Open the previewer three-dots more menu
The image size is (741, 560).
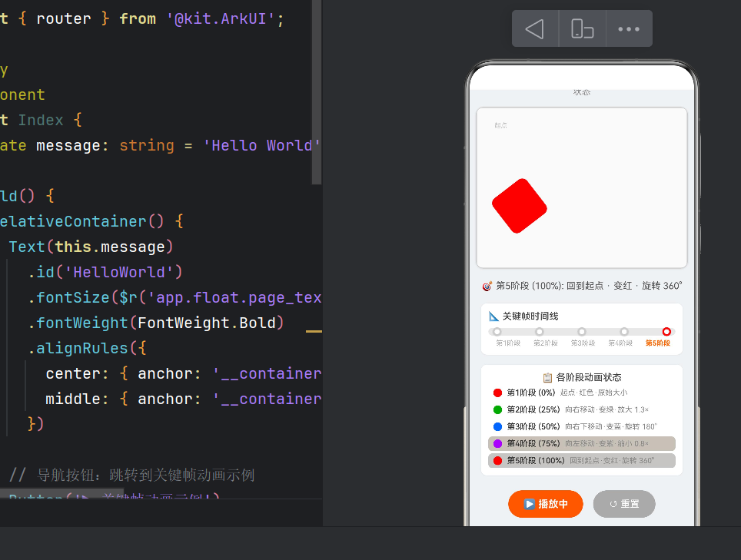coord(629,28)
